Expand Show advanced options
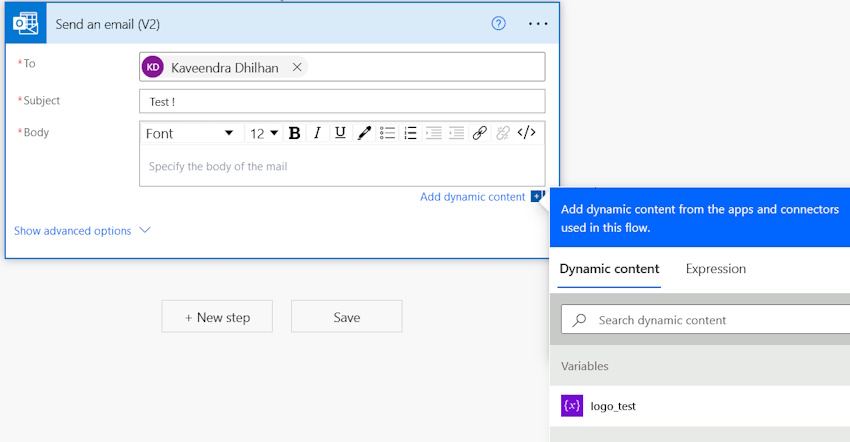850x442 pixels. point(82,230)
